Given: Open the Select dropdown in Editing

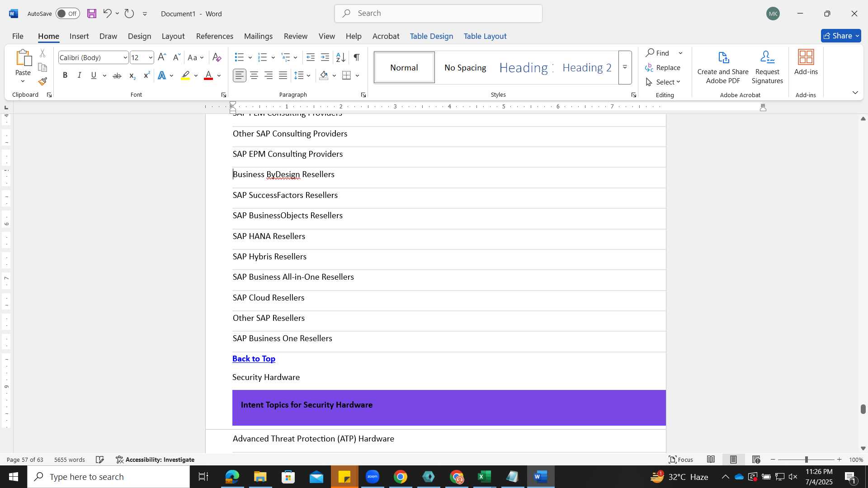Looking at the screenshot, I should [663, 82].
